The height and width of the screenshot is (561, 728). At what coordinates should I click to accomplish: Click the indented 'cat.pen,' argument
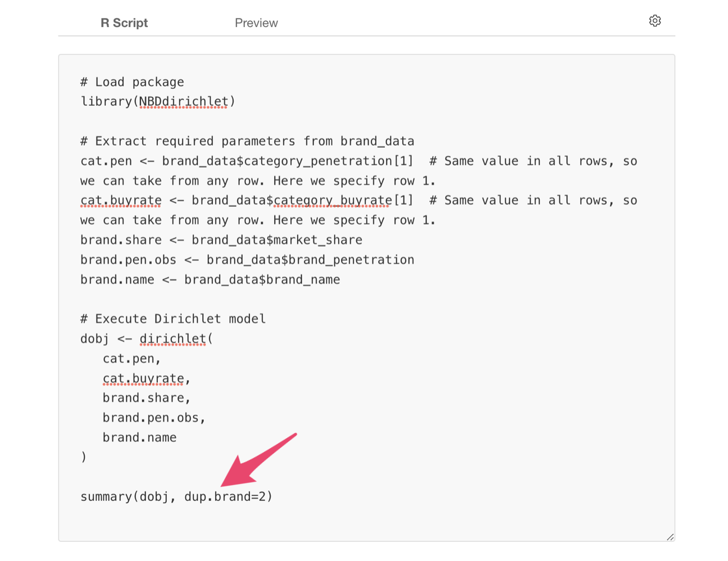pyautogui.click(x=131, y=359)
